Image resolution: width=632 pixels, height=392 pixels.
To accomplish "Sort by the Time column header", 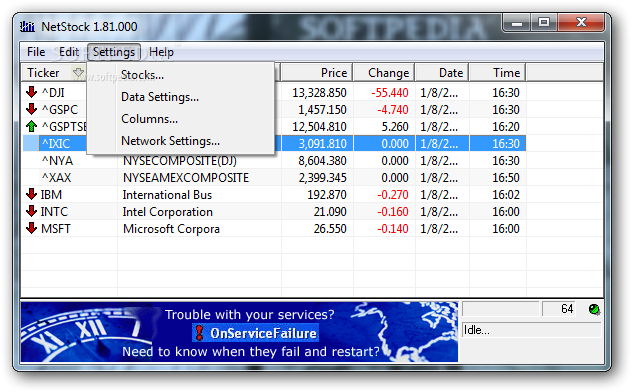I will tap(498, 73).
